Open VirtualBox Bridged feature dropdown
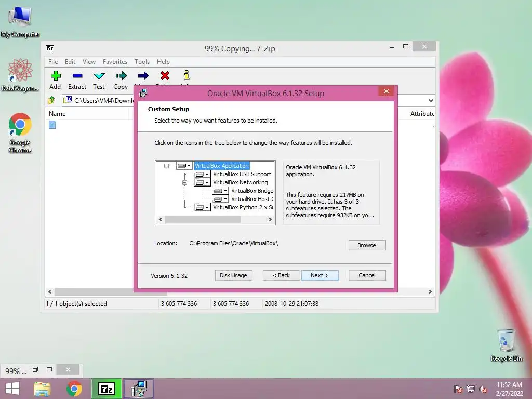Viewport: 532px width, 399px height. tap(220, 191)
